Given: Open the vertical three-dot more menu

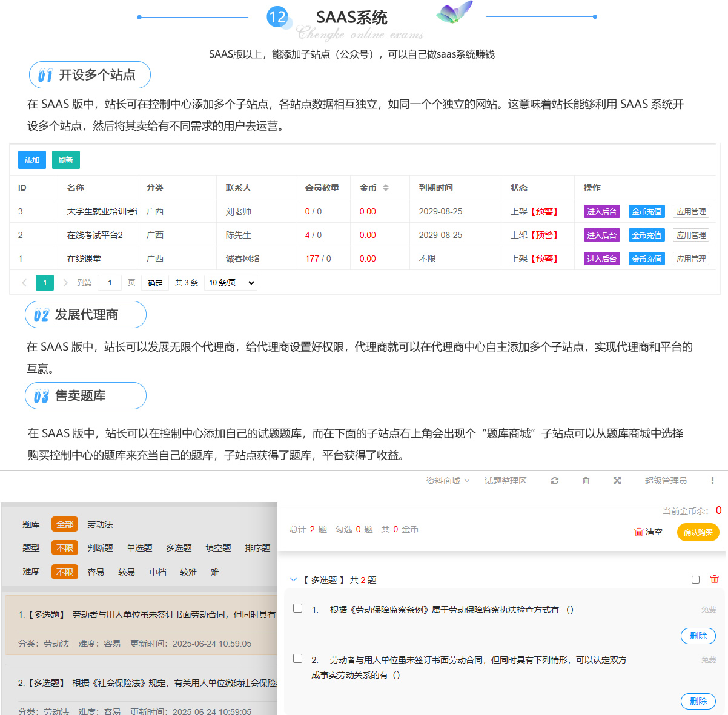Looking at the screenshot, I should [x=712, y=481].
